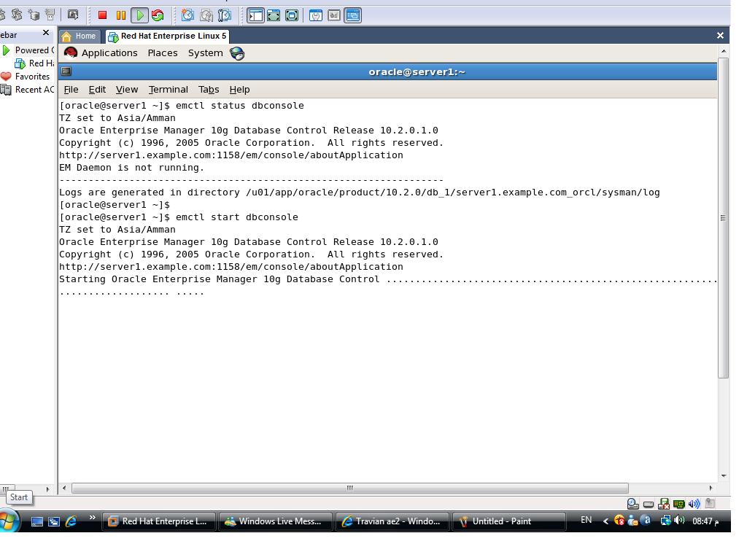This screenshot has height=560, width=747.
Task: Toggle Quick Switch mode in toolbar
Action: [x=292, y=15]
